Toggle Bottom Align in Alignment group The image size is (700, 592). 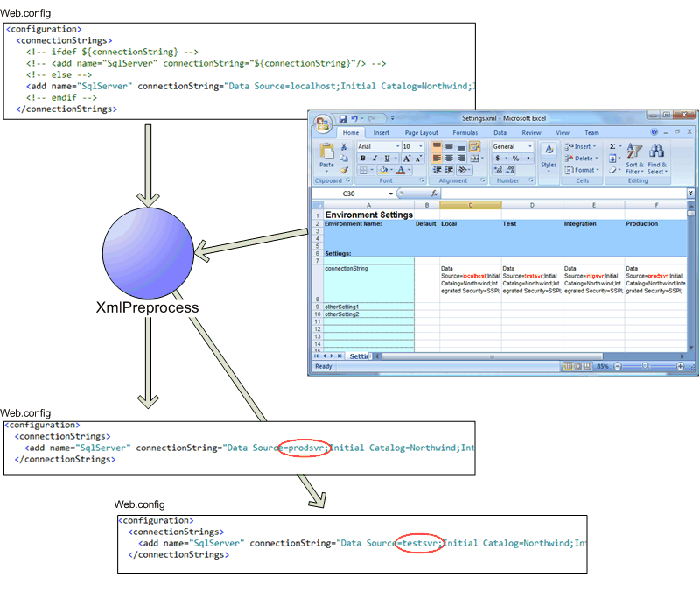(x=461, y=146)
